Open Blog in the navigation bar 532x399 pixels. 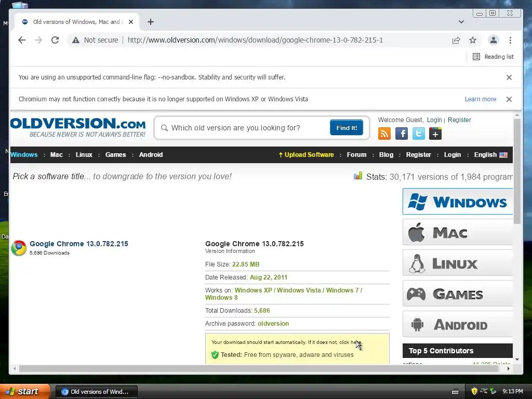click(x=386, y=155)
